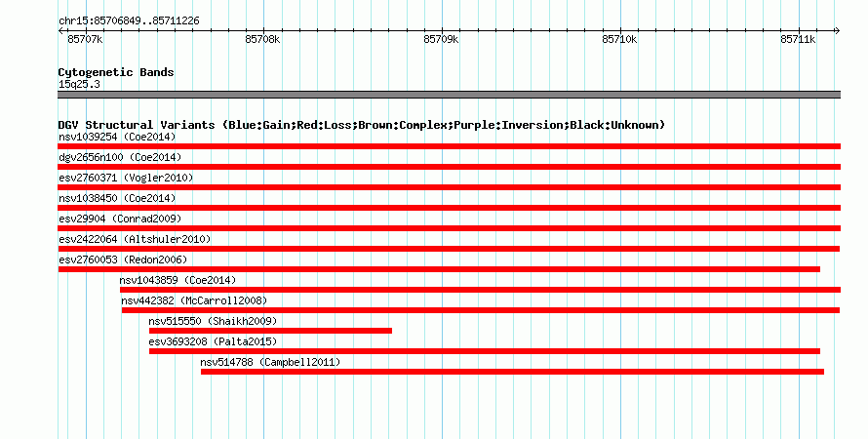Select the red bar for nsv1043859
Image resolution: width=868 pixels, height=439 pixels.
[480, 290]
